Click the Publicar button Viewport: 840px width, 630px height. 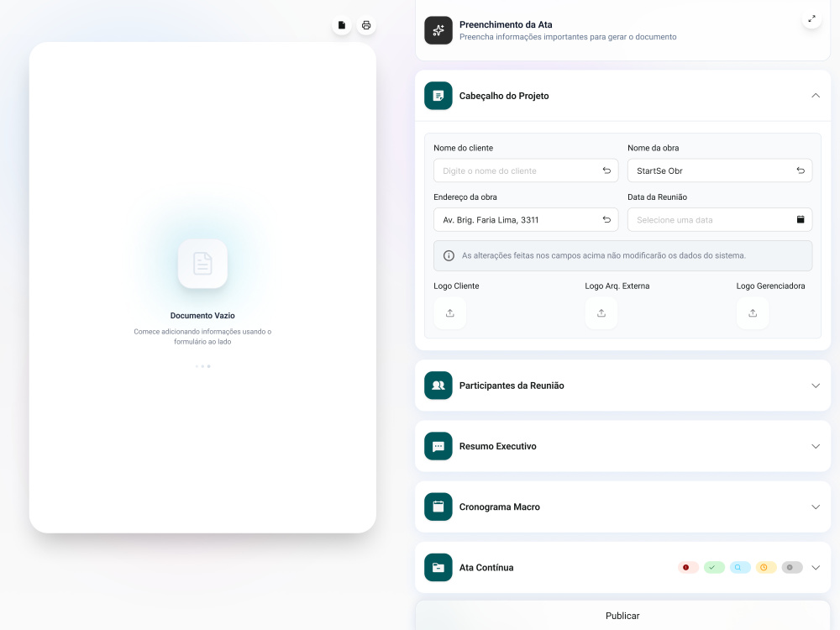coord(622,616)
